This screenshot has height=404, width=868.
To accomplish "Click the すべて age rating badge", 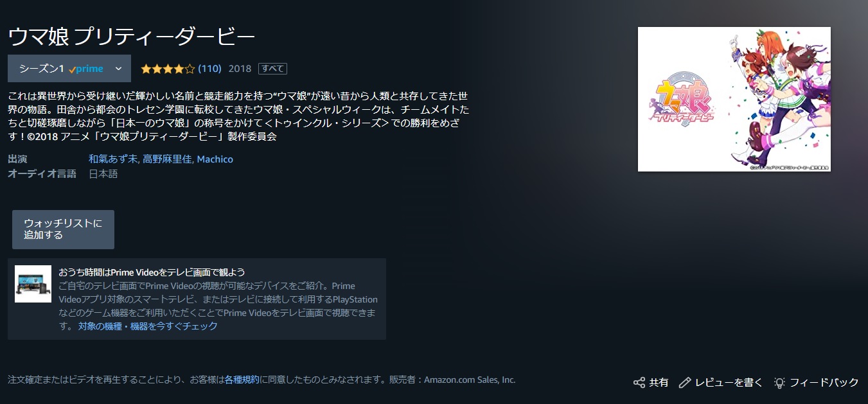I will [272, 69].
